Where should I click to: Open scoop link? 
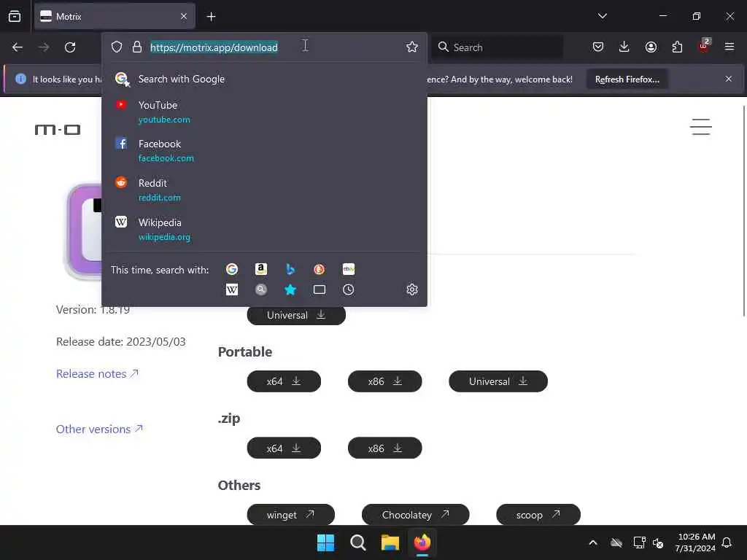(x=538, y=515)
